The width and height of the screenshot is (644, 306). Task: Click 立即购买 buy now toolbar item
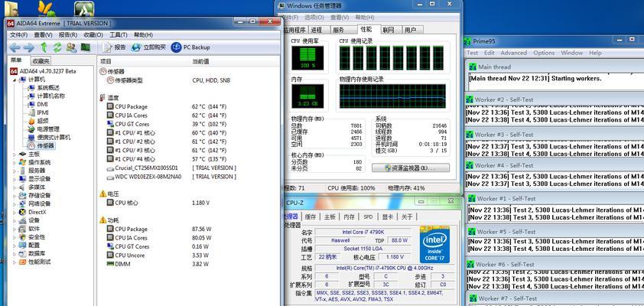click(148, 47)
